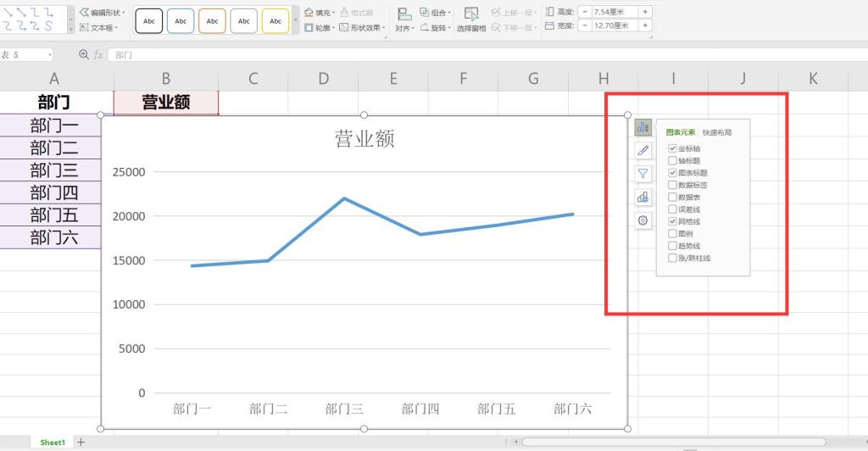This screenshot has width=868, height=451.
Task: Expand the 形状效果 shape effects dropdown
Action: [x=362, y=27]
